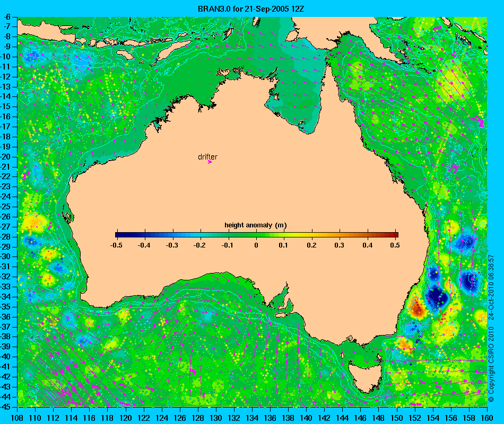The image size is (504, 424).
Task: Click the longitude axis label 112
Action: coord(53,418)
